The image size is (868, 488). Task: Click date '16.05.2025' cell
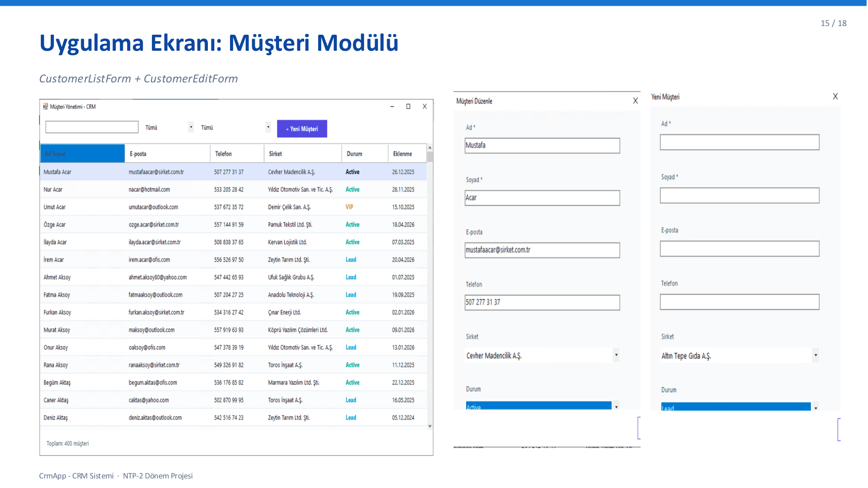403,400
